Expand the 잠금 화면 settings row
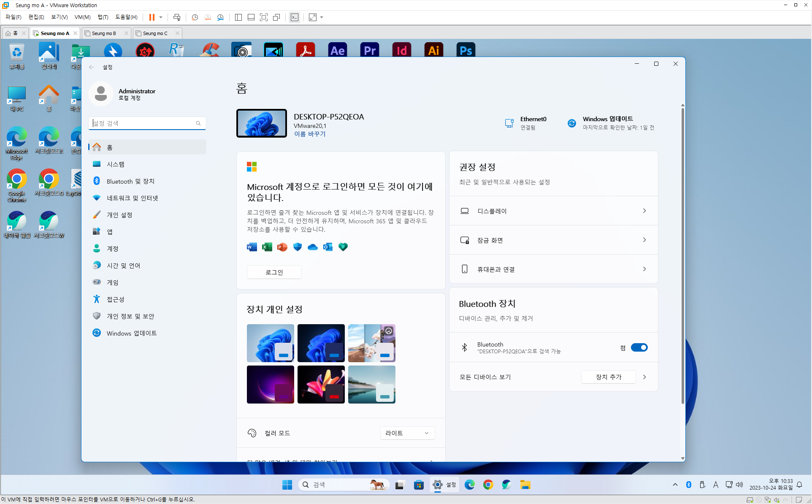Viewport: 812px width, 504px height. point(553,240)
